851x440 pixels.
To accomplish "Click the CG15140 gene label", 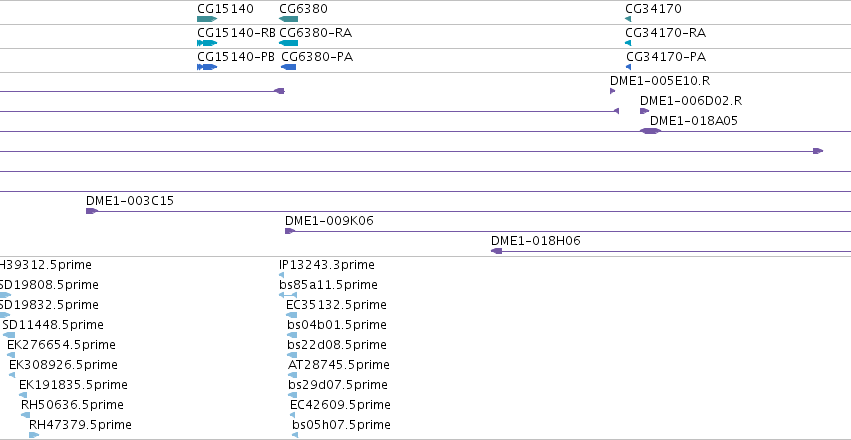I will pos(225,9).
